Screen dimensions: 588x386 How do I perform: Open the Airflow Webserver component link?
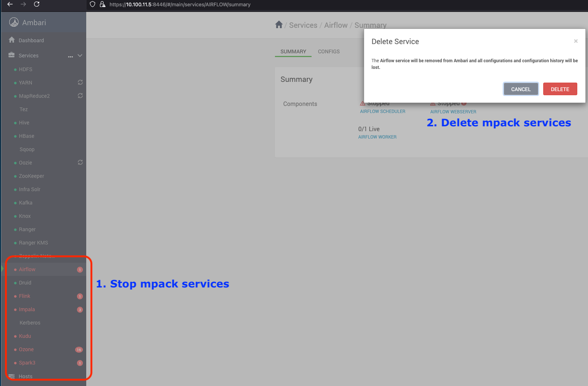(453, 112)
